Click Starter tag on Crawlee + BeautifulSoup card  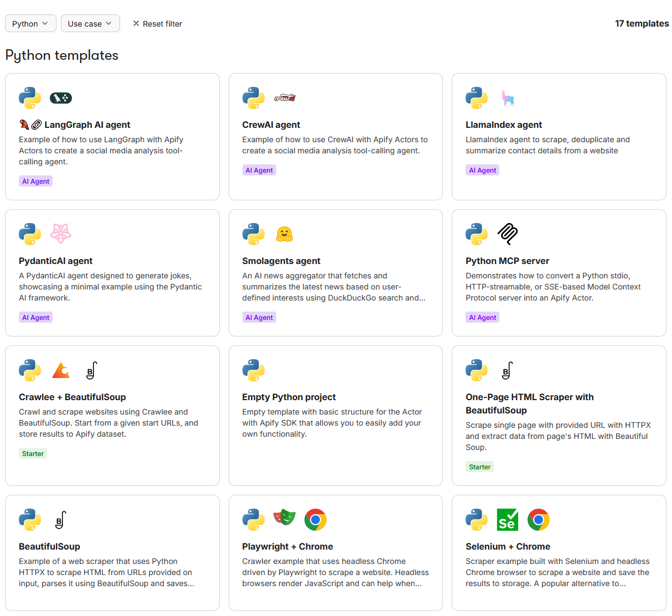coord(33,453)
